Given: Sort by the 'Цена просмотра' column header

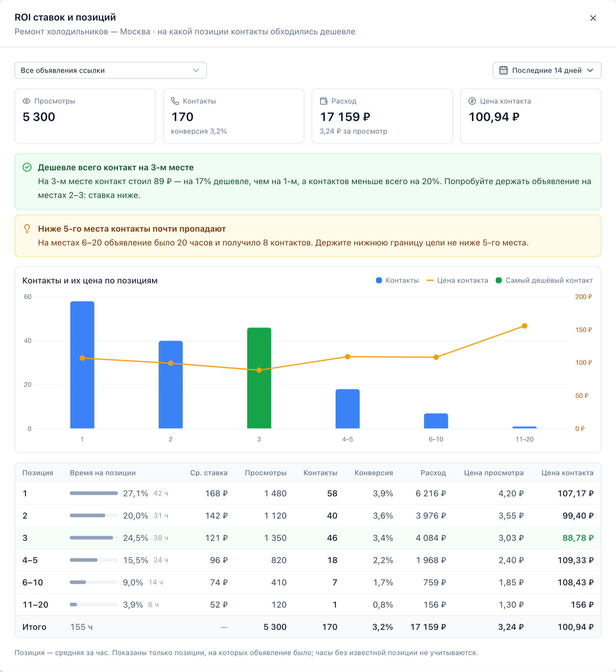Looking at the screenshot, I should coord(494,473).
